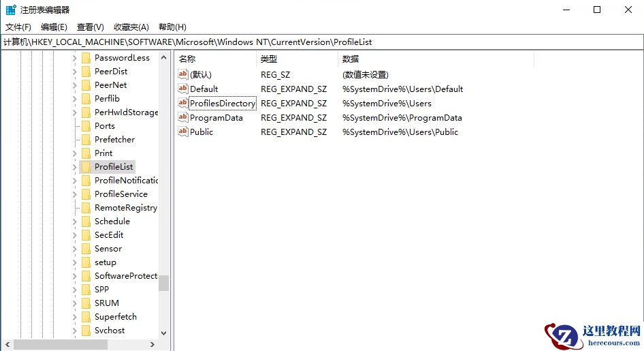Click the folder icon next to PasswordLess
The height and width of the screenshot is (351, 644).
(86, 58)
